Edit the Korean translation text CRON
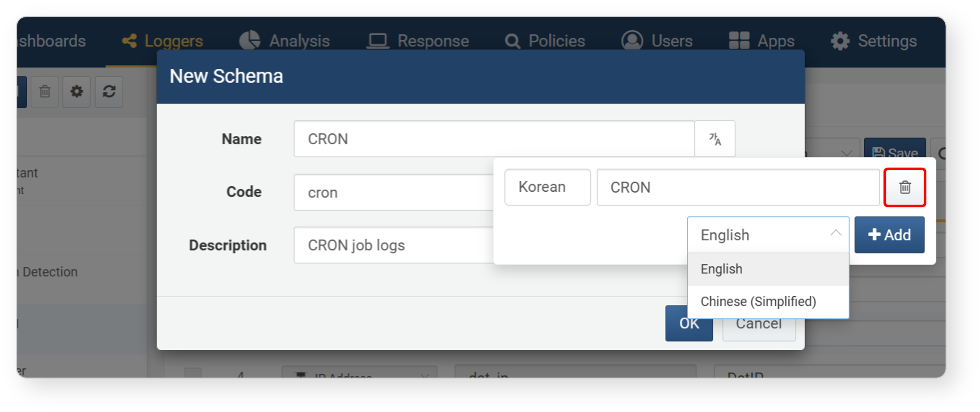980x412 pixels. 738,187
